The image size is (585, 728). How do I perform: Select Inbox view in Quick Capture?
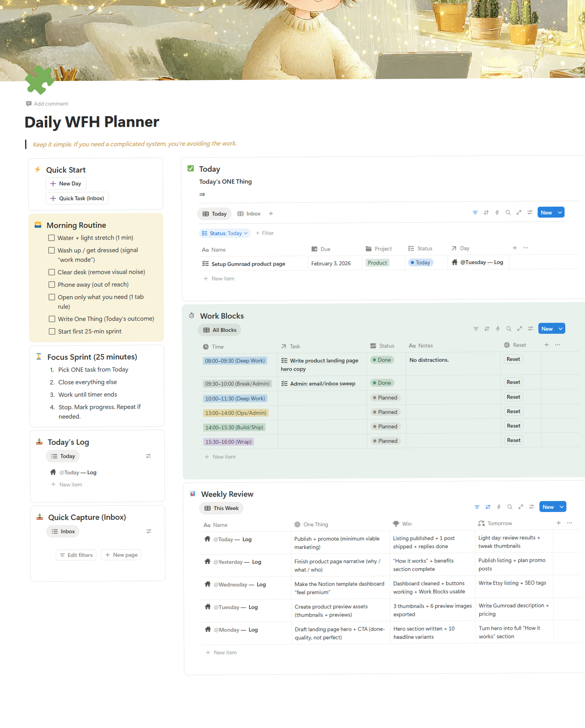(63, 531)
